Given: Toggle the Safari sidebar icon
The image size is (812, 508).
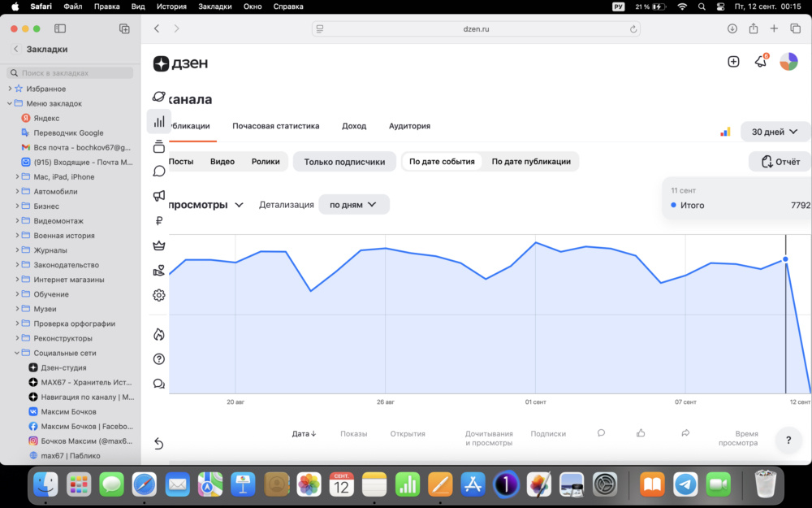Looking at the screenshot, I should (x=60, y=28).
